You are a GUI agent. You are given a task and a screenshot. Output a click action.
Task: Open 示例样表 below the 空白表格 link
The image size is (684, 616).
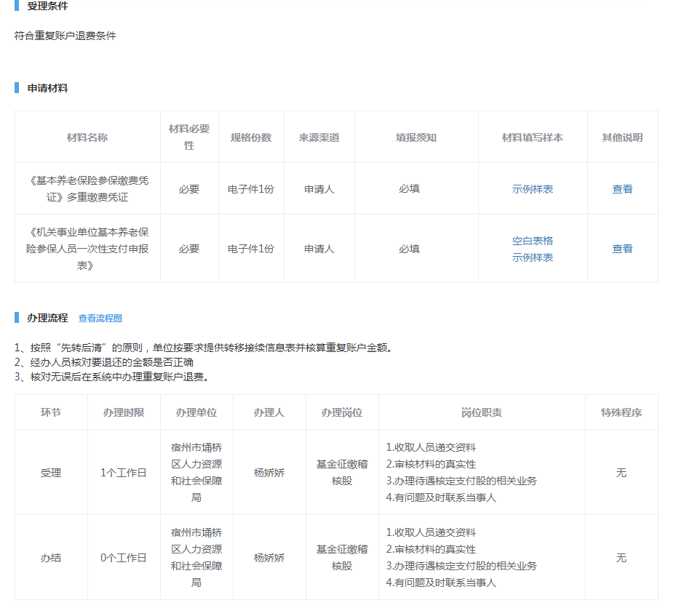(532, 257)
